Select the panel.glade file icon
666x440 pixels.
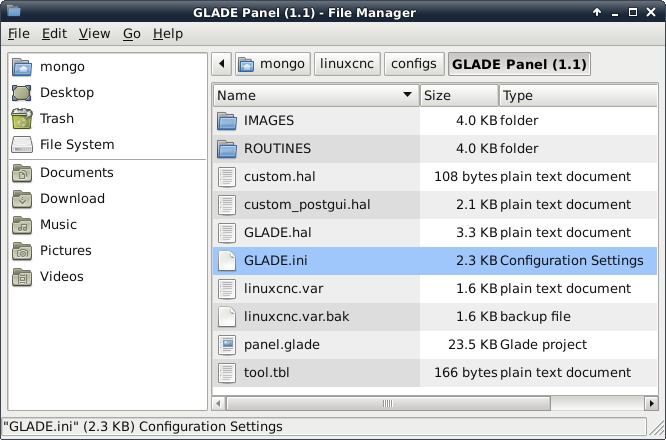pyautogui.click(x=227, y=345)
